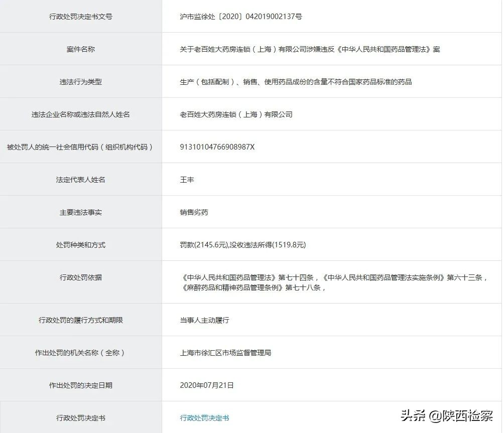Viewport: 504px width, 433px height.
Task: Select the compliance method 当事人主动履行
Action: click(203, 320)
